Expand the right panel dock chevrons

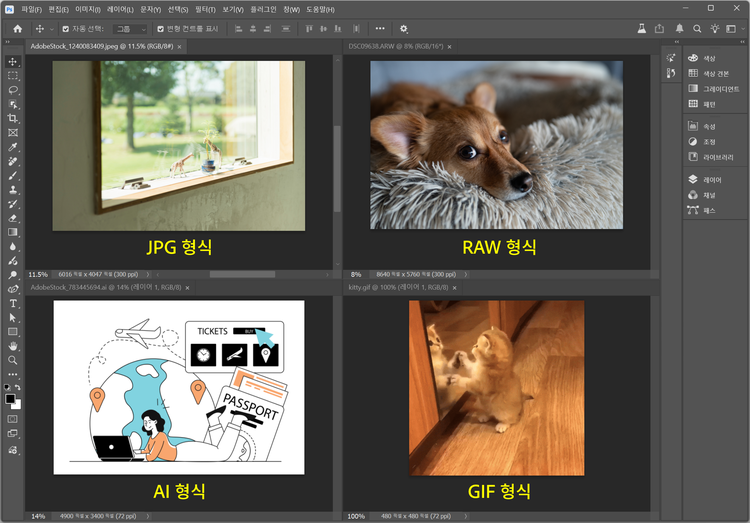[742, 42]
